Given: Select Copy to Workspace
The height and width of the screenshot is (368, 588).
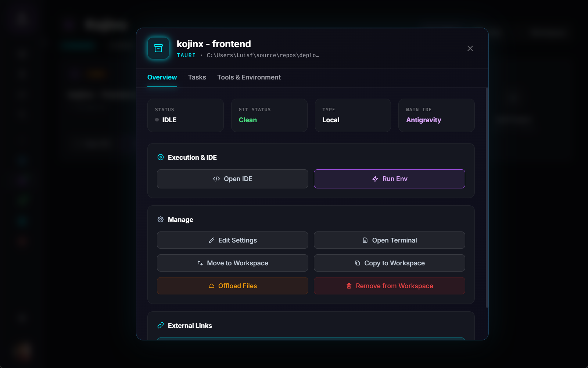Looking at the screenshot, I should click(390, 263).
